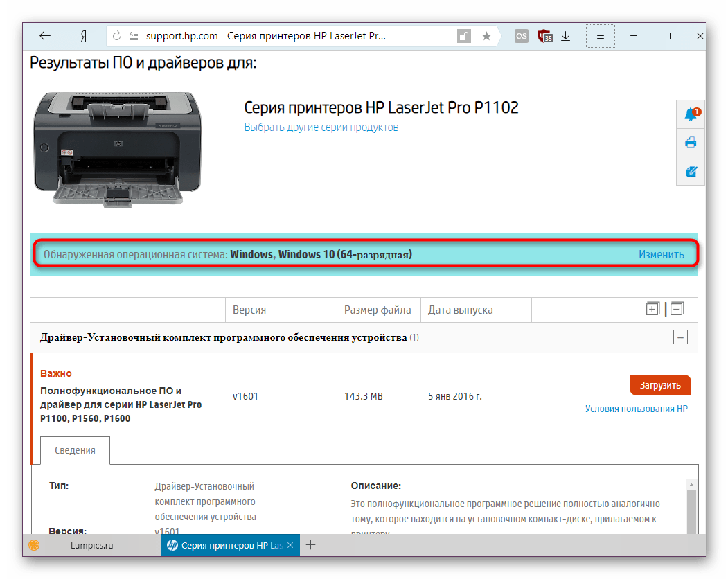Viewport: 728px width, 579px height.
Task: Open Условия пользования HP link
Action: tap(636, 409)
